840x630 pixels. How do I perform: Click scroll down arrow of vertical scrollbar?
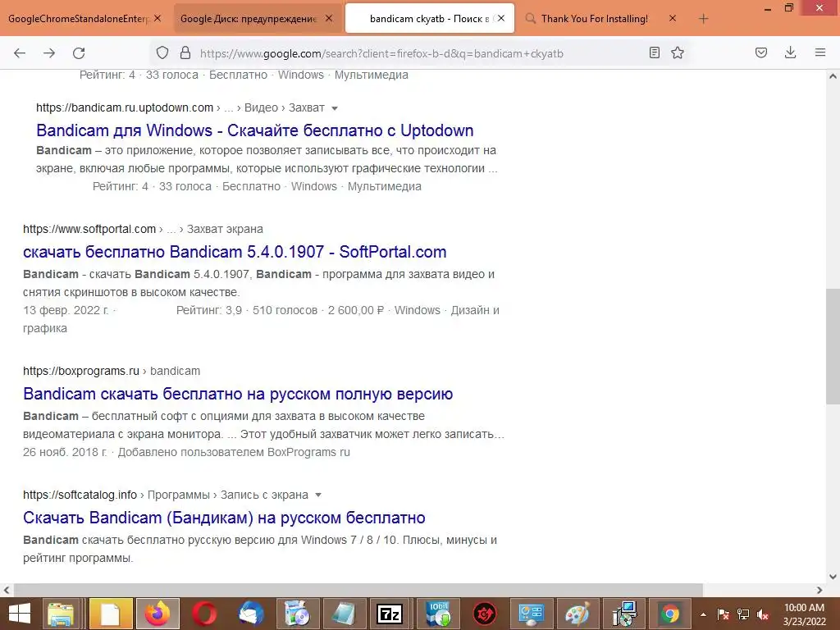[x=833, y=577]
